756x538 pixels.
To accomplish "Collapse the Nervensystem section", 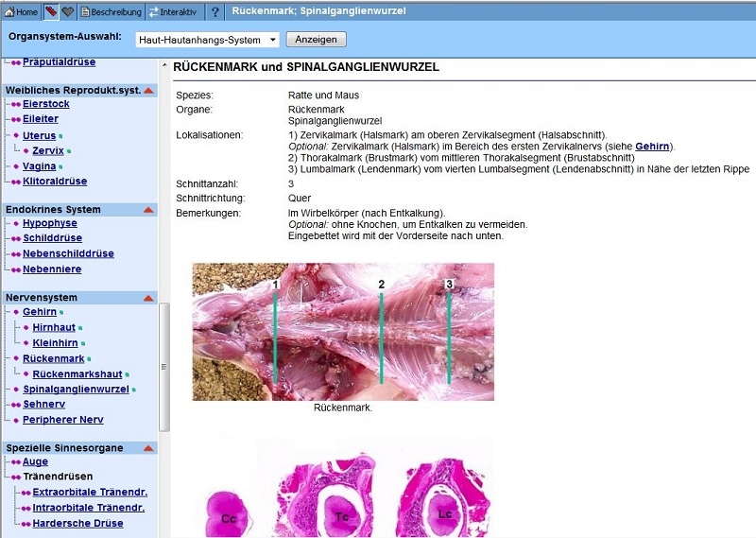I will (148, 297).
